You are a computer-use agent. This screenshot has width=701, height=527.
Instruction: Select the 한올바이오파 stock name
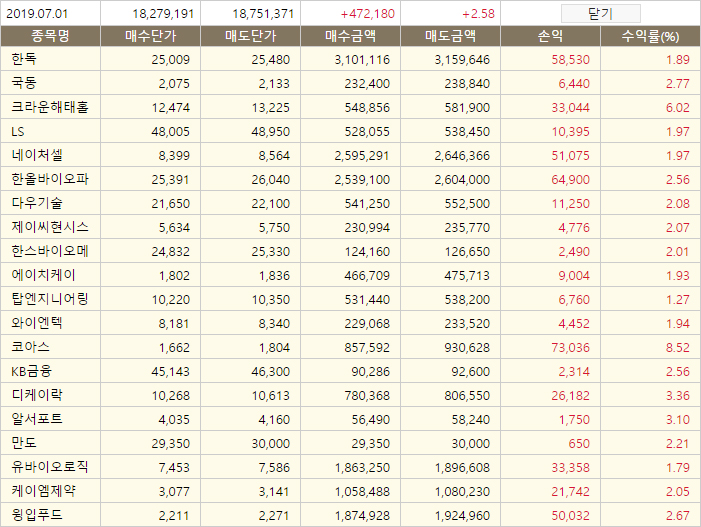point(50,179)
